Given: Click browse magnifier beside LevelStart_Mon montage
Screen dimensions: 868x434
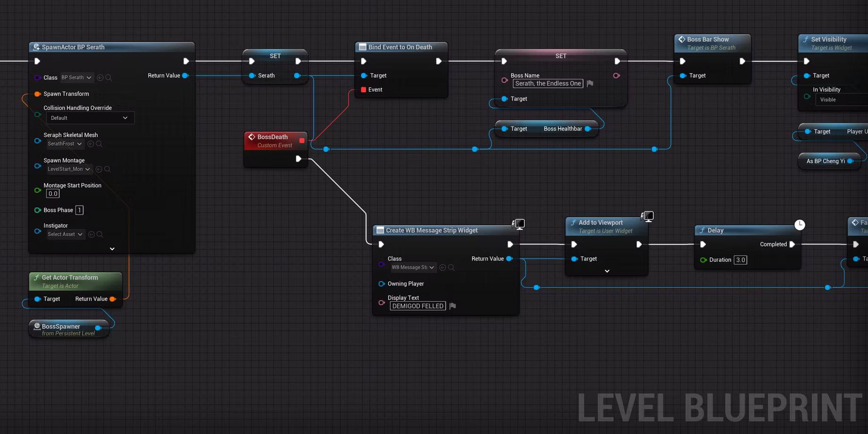Looking at the screenshot, I should pos(108,169).
